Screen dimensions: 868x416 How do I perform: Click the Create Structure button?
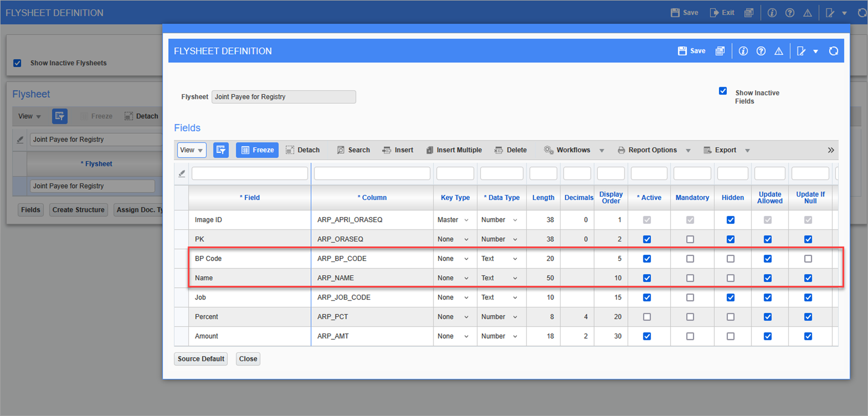coord(78,210)
